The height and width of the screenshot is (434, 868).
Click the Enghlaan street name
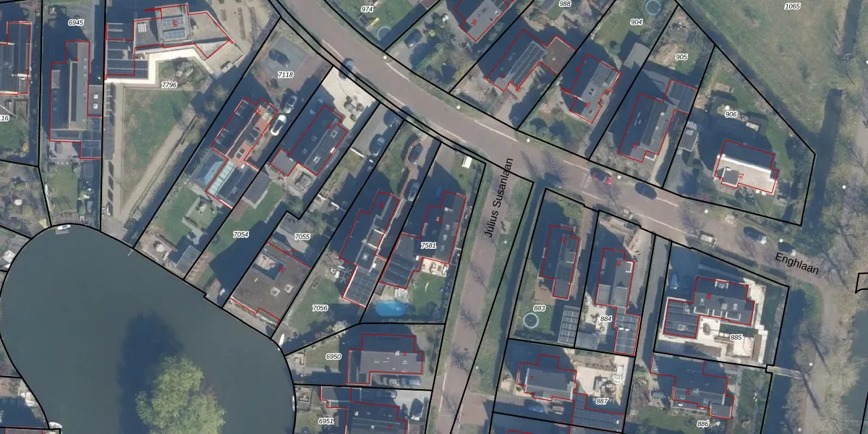pyautogui.click(x=796, y=263)
